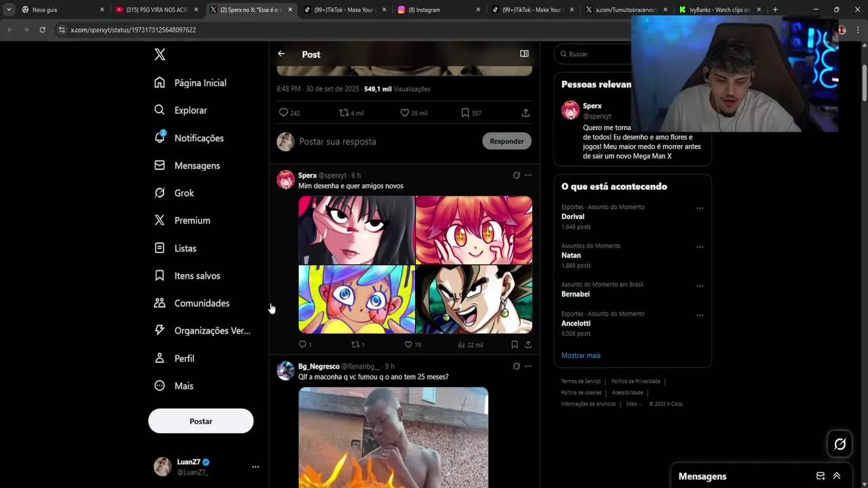
Task: Open reading view icon beside Post header
Action: tap(524, 54)
